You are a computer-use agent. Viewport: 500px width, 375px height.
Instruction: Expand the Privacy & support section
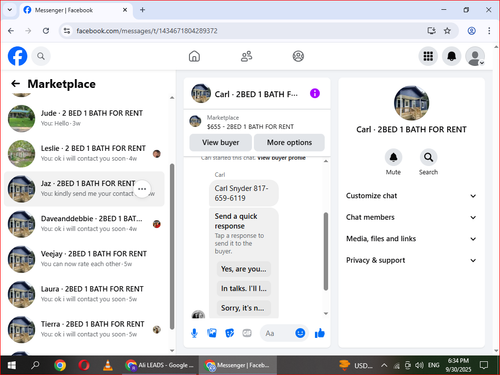[x=411, y=260]
